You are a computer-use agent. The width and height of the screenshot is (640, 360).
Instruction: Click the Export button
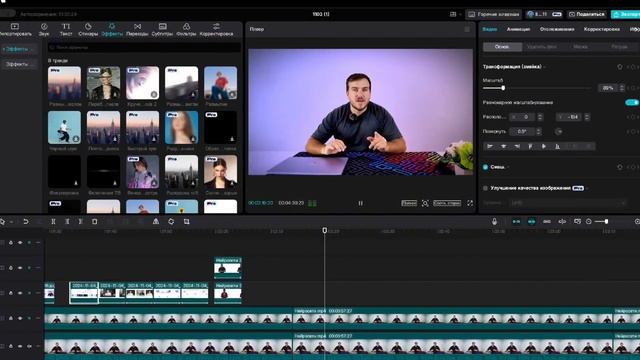(626, 14)
